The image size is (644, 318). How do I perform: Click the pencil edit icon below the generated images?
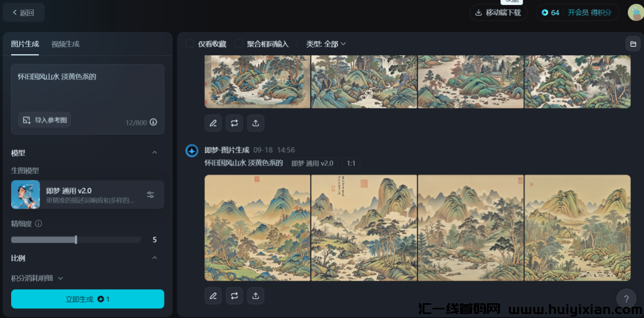213,295
